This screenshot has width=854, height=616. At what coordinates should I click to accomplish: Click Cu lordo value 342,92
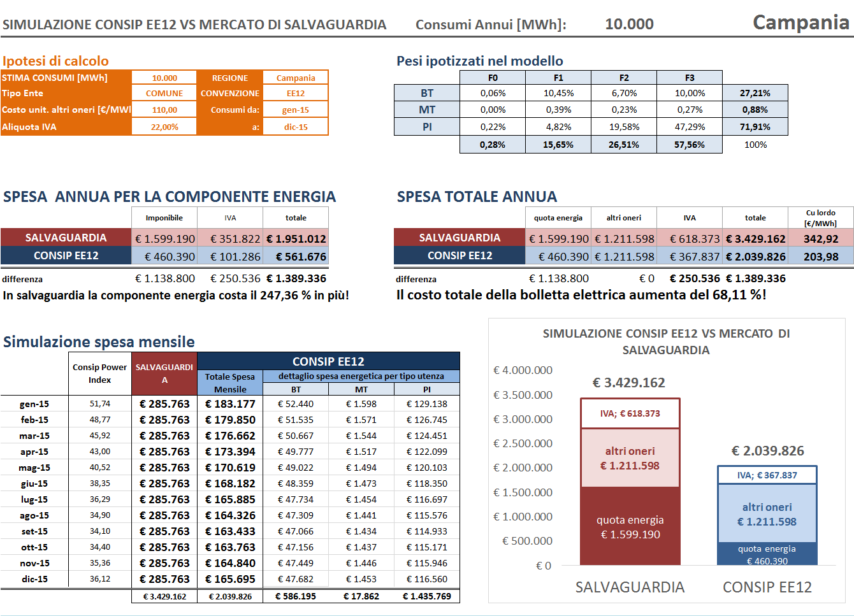pos(821,238)
